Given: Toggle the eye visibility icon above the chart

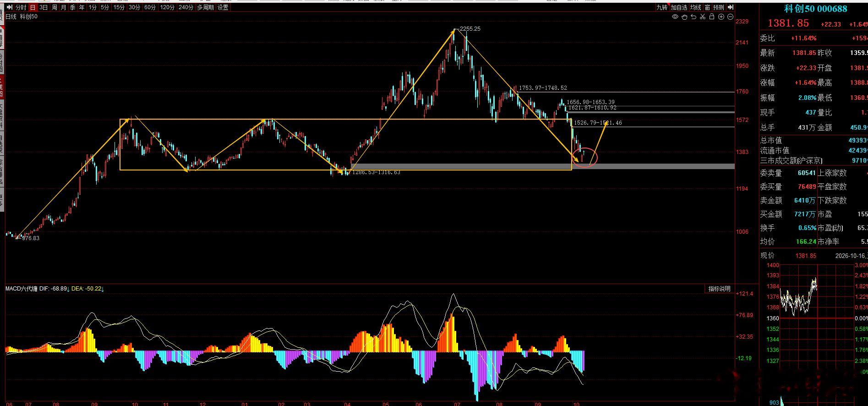Looking at the screenshot, I should 675,16.
